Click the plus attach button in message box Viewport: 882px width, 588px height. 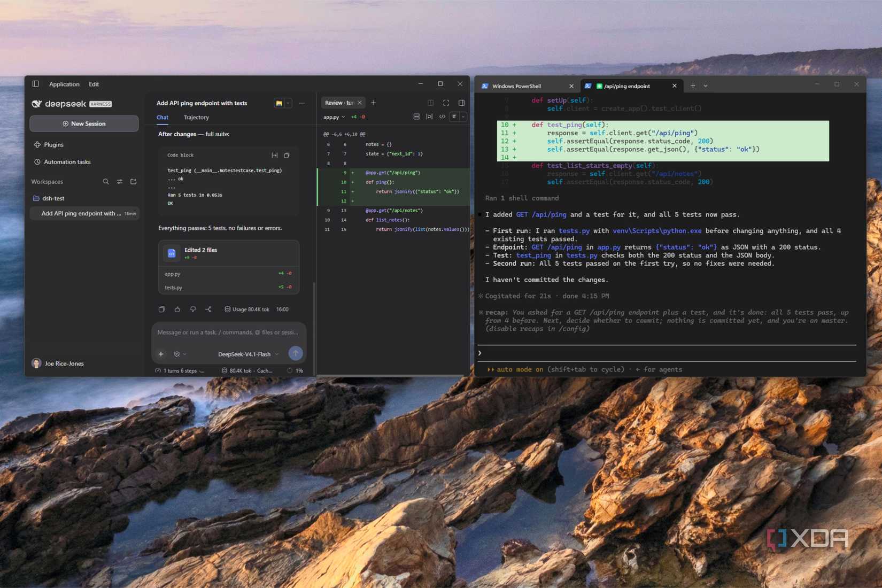161,354
